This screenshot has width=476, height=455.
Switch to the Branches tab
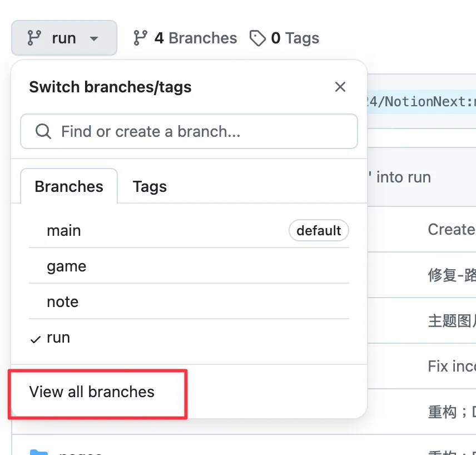pos(69,186)
